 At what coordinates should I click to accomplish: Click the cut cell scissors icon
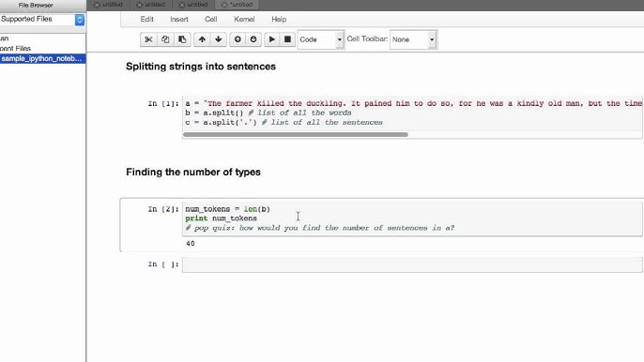pyautogui.click(x=148, y=39)
